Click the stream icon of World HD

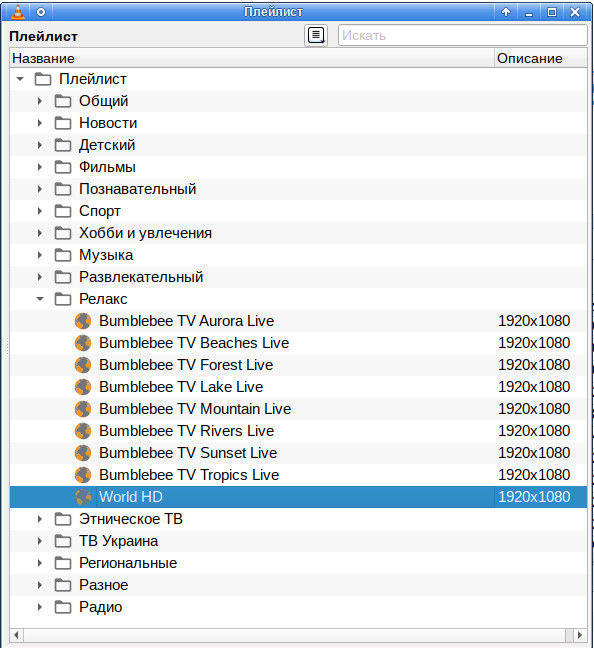point(83,497)
